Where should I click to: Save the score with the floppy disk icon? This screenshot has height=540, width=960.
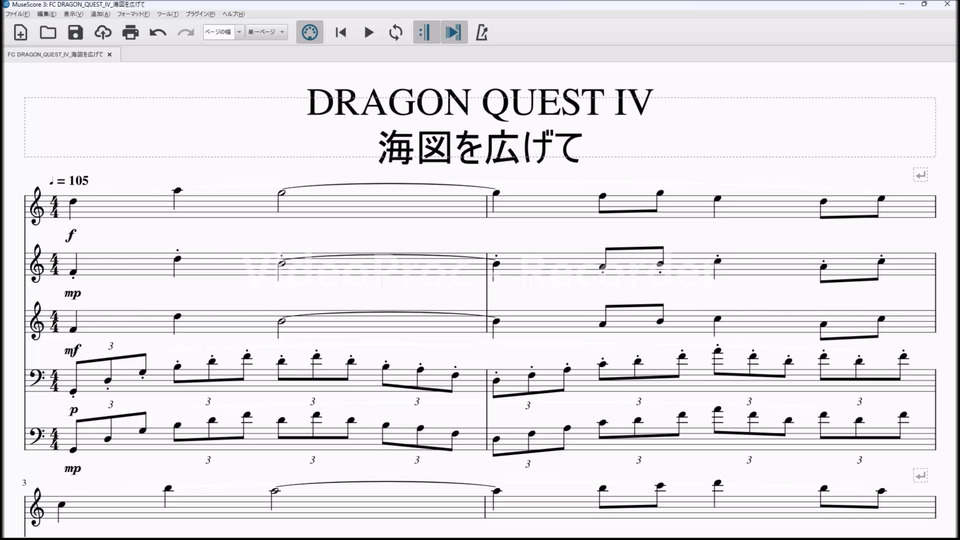(75, 32)
